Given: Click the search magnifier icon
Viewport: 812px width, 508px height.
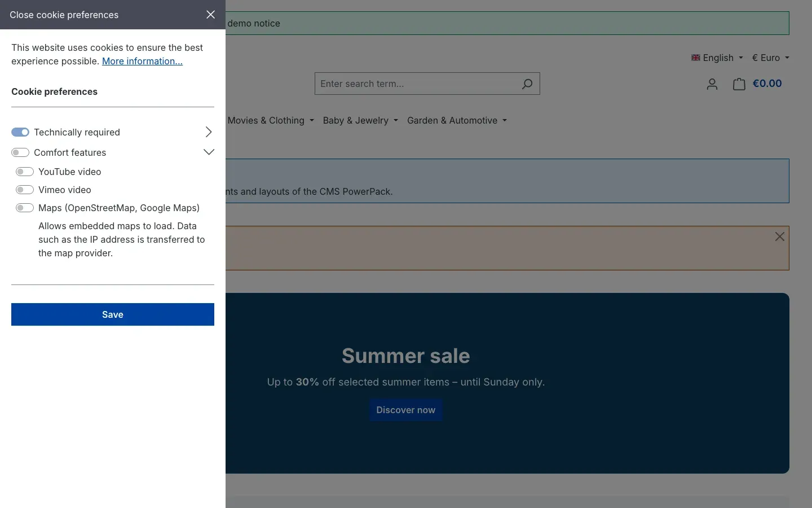Looking at the screenshot, I should click(x=527, y=84).
